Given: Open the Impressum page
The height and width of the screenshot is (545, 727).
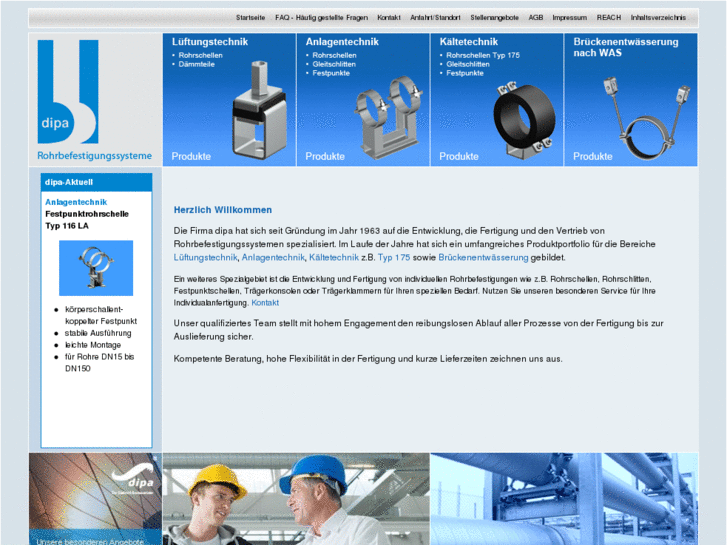Looking at the screenshot, I should [x=569, y=18].
